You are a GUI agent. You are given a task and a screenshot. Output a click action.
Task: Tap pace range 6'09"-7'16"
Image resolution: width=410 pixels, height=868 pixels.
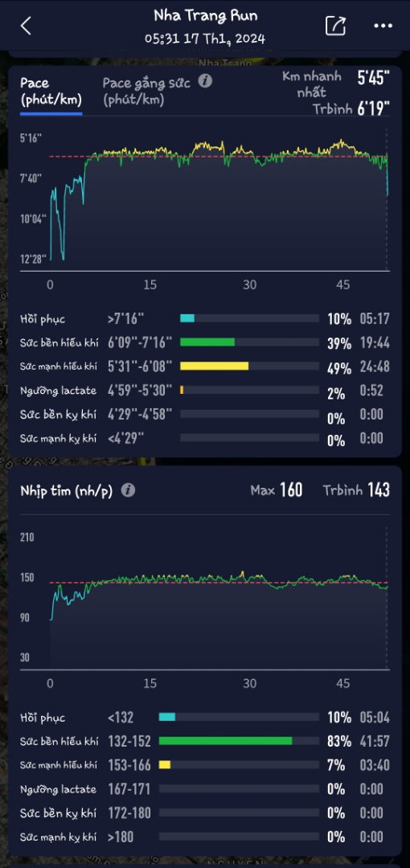point(140,342)
